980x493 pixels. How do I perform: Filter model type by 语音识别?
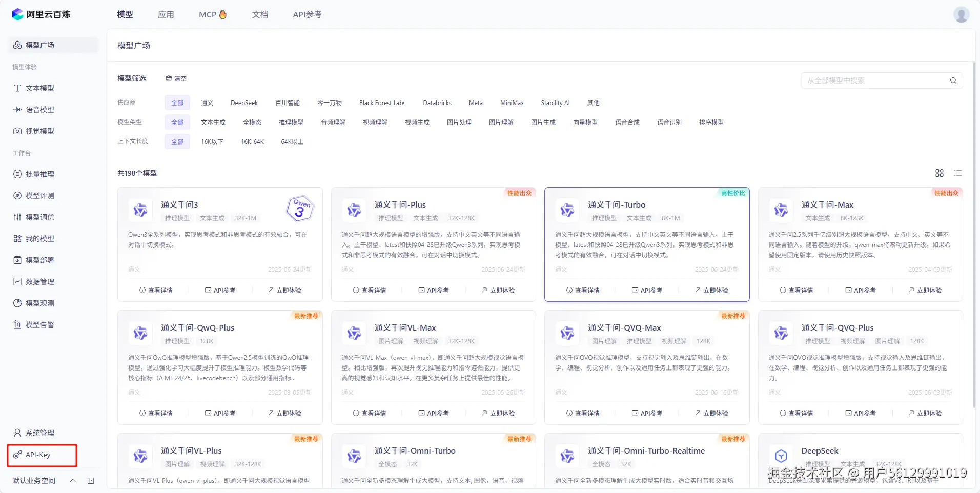click(x=669, y=122)
